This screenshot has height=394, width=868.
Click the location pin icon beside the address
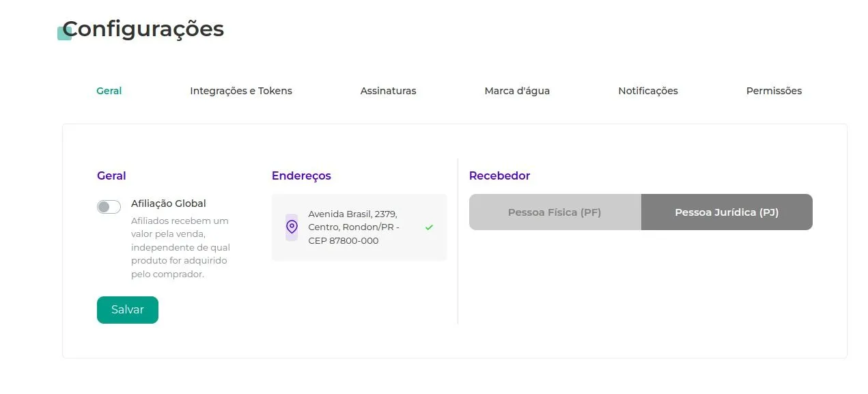292,227
